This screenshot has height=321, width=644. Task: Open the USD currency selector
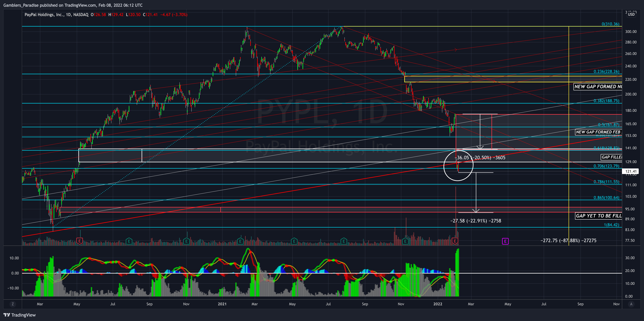631,14
